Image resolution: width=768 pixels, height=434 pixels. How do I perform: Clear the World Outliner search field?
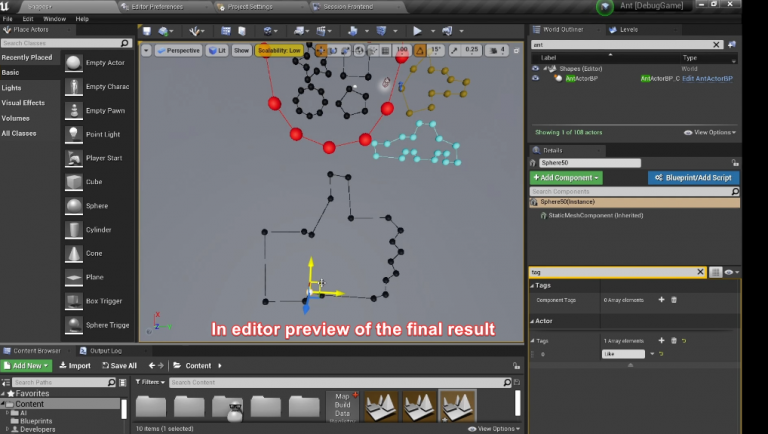coord(716,45)
